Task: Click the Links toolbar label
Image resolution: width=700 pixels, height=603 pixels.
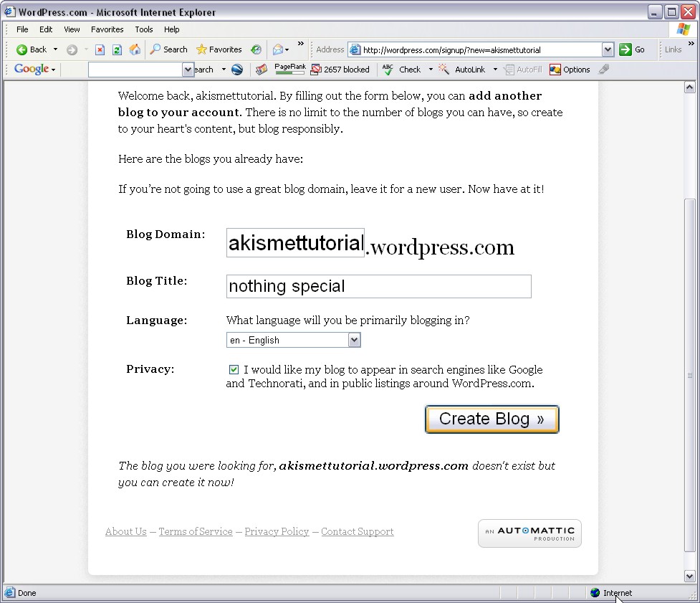Action: 673,49
